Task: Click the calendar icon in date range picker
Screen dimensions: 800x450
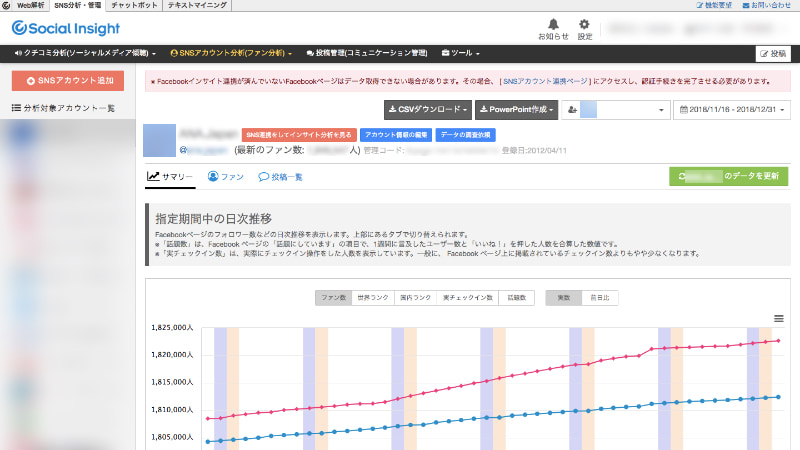Action: pos(684,110)
